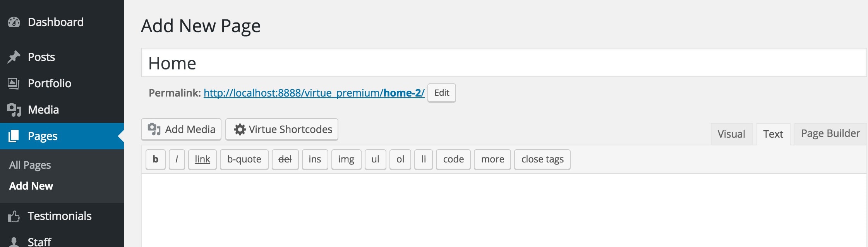Click the Dashboard gauge icon
The height and width of the screenshot is (247, 868).
tap(14, 22)
